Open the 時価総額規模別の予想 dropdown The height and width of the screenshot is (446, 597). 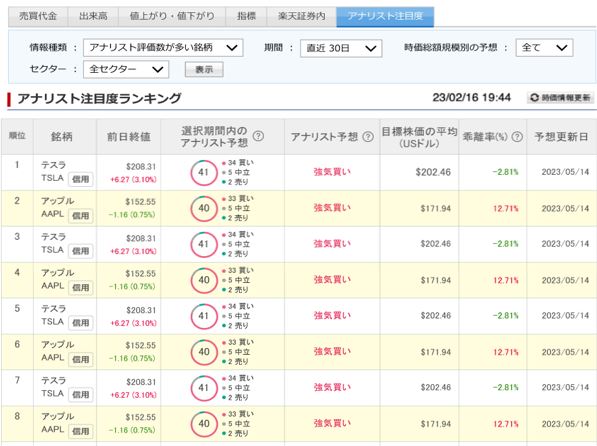(x=544, y=48)
